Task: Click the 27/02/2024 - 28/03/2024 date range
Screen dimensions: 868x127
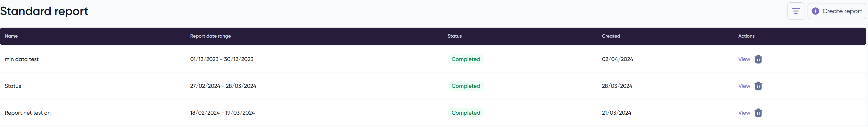Action: [223, 86]
